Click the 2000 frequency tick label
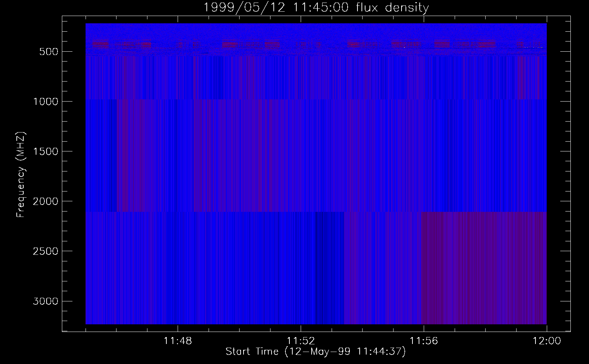589x364 pixels. [x=46, y=201]
